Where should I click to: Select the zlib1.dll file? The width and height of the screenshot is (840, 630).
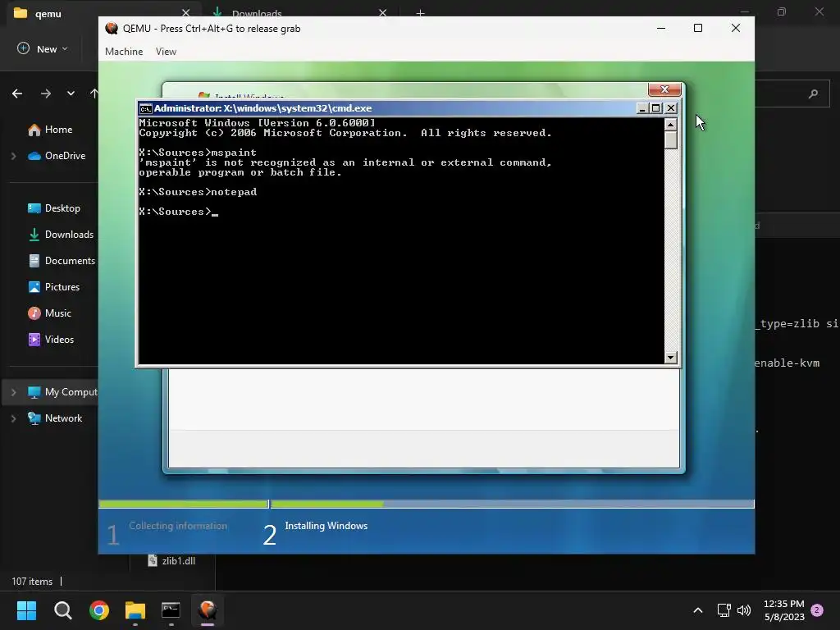pos(172,561)
